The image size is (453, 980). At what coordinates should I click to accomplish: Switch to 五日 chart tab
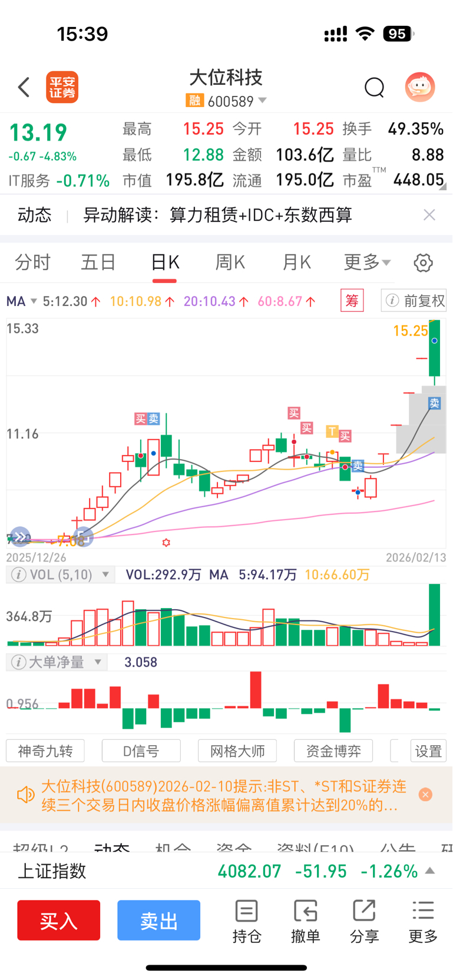(98, 262)
